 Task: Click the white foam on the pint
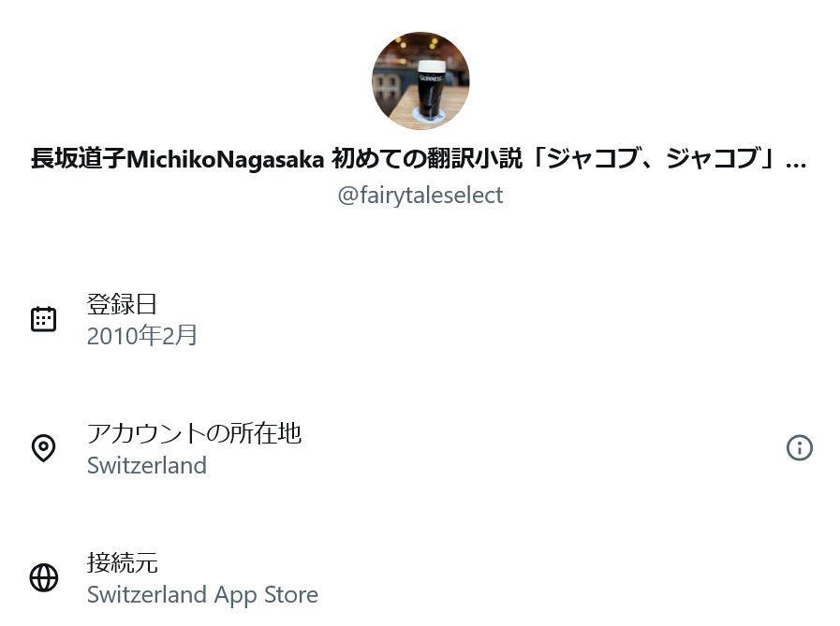tap(432, 66)
